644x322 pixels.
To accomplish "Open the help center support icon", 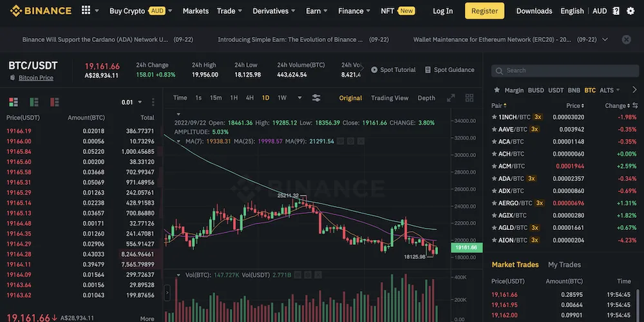I will point(616,11).
